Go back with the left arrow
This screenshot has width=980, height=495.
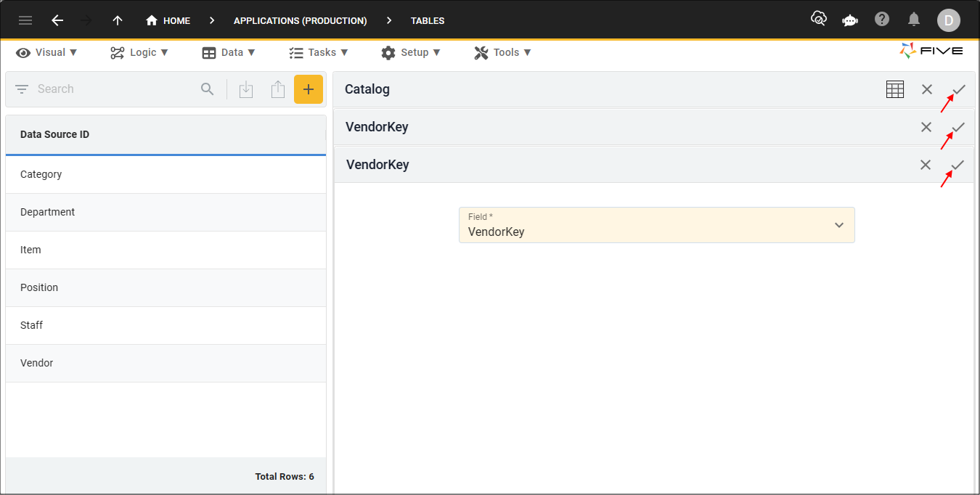click(x=57, y=20)
